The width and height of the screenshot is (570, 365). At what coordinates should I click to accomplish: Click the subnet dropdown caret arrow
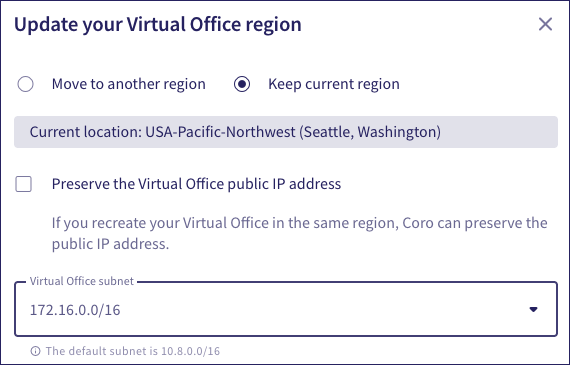533,309
